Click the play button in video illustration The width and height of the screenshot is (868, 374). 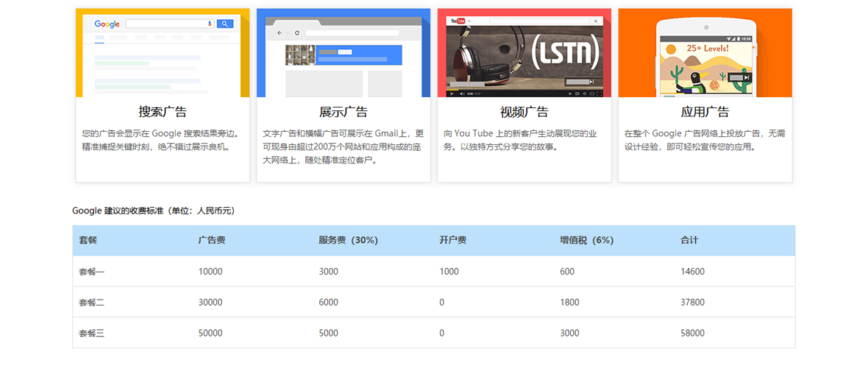[452, 93]
